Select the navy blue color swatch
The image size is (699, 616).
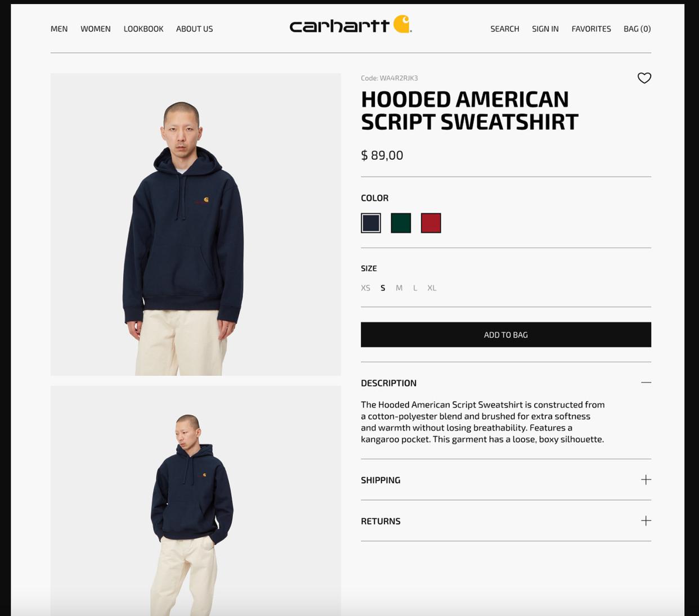point(371,223)
